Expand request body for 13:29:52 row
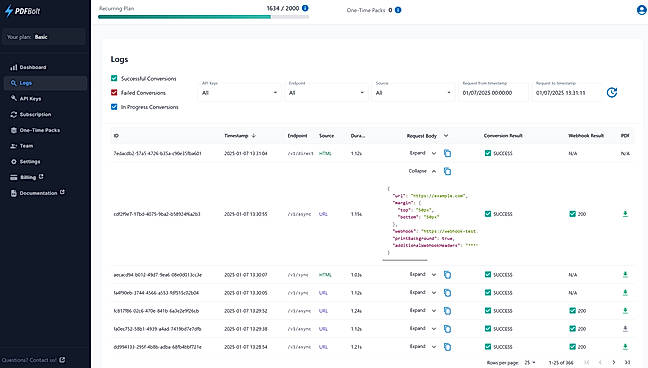The image size is (648, 368). [x=423, y=311]
